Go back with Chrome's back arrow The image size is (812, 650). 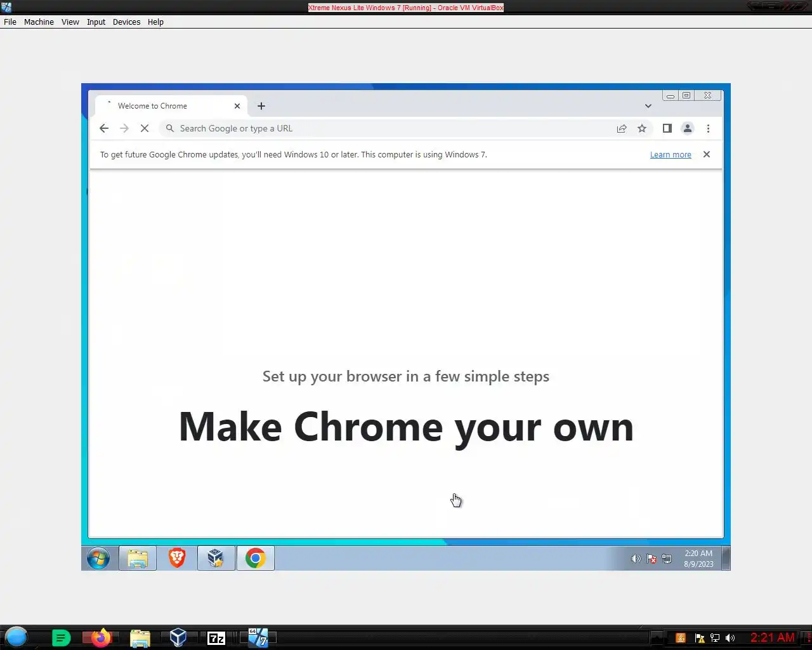click(104, 128)
